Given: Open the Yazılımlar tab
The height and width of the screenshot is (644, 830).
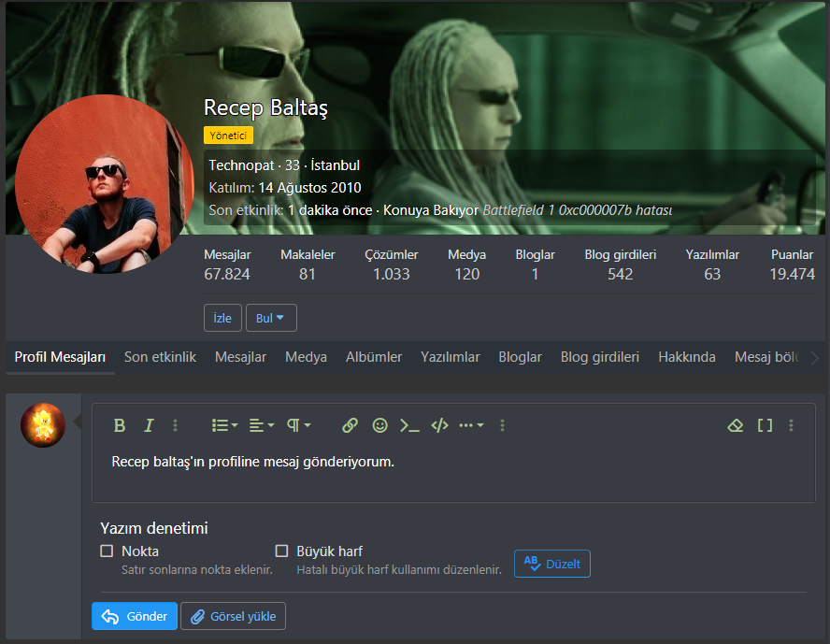Looking at the screenshot, I should (x=451, y=357).
